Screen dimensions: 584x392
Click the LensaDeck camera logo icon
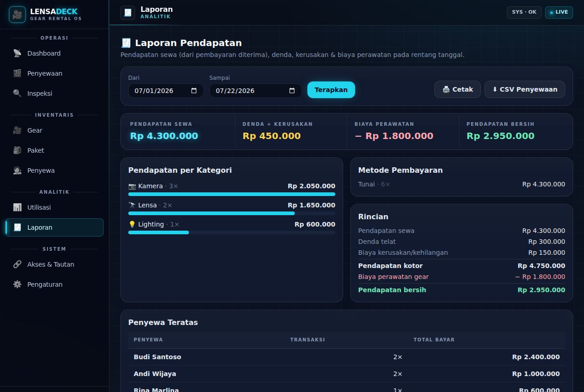coord(17,15)
